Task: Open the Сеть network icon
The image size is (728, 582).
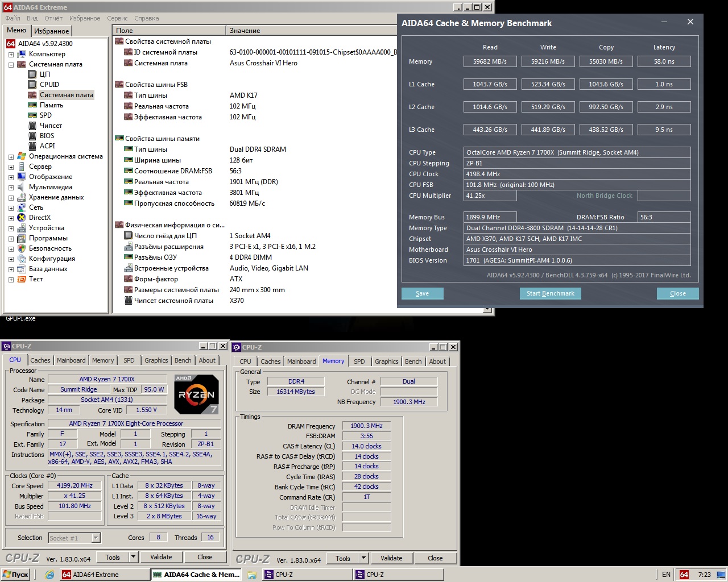Action: (22, 207)
